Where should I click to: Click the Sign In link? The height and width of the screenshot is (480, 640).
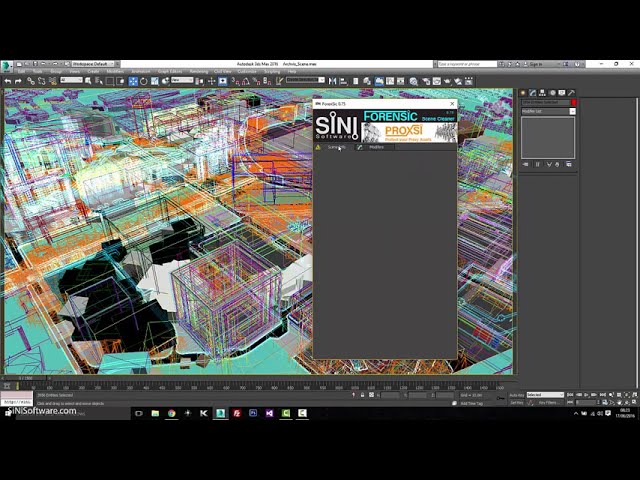(x=536, y=64)
